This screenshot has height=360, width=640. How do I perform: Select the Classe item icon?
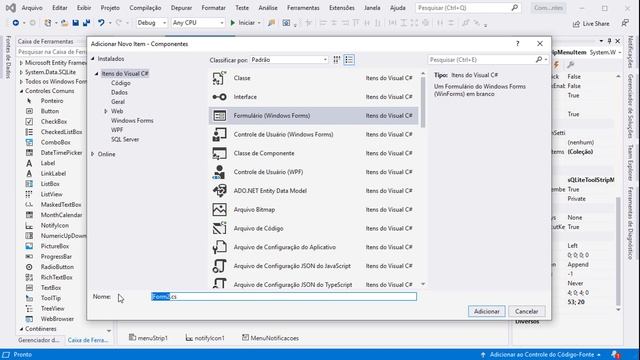tap(219, 78)
